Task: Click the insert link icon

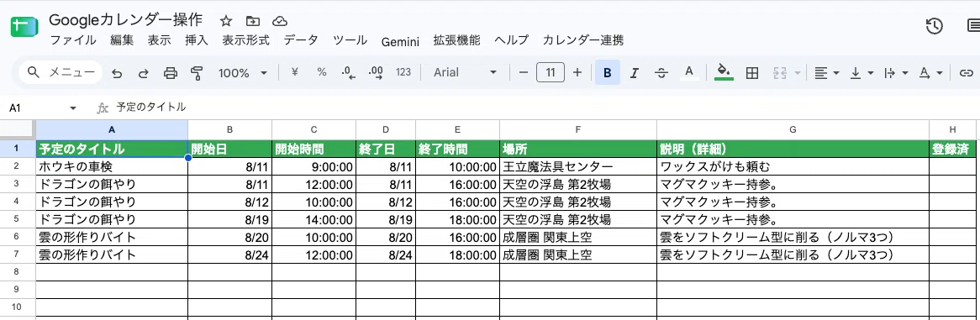Action: point(967,73)
